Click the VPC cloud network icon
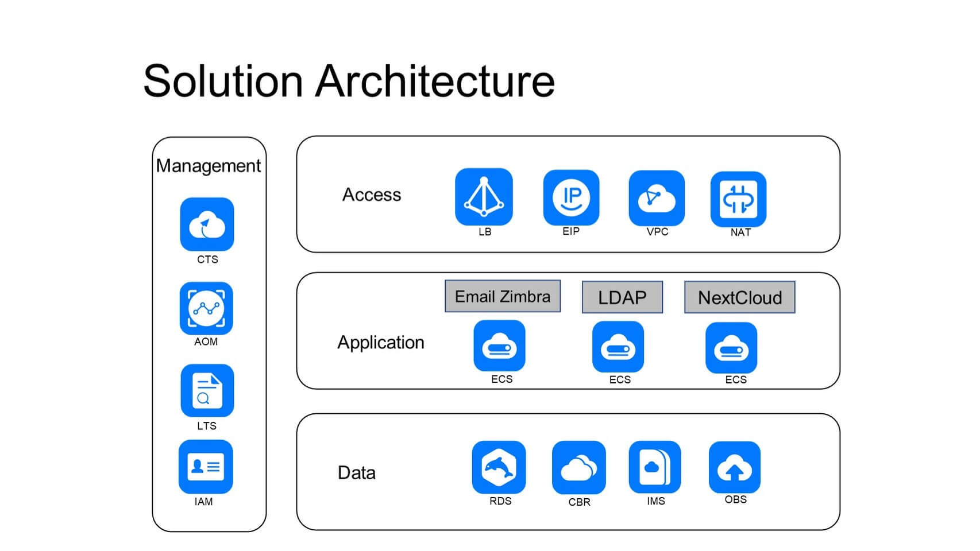Image resolution: width=980 pixels, height=551 pixels. tap(657, 198)
